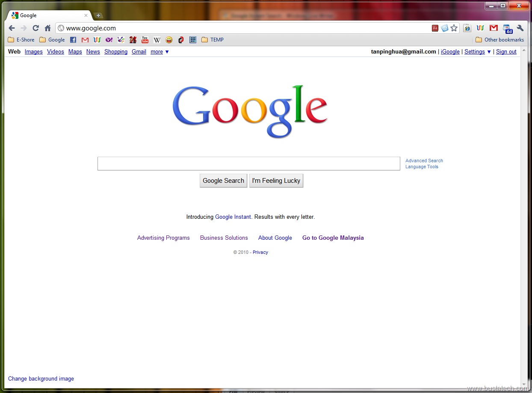Screen dimensions: 532x393
Task: Click the Reload page button
Action: click(36, 28)
